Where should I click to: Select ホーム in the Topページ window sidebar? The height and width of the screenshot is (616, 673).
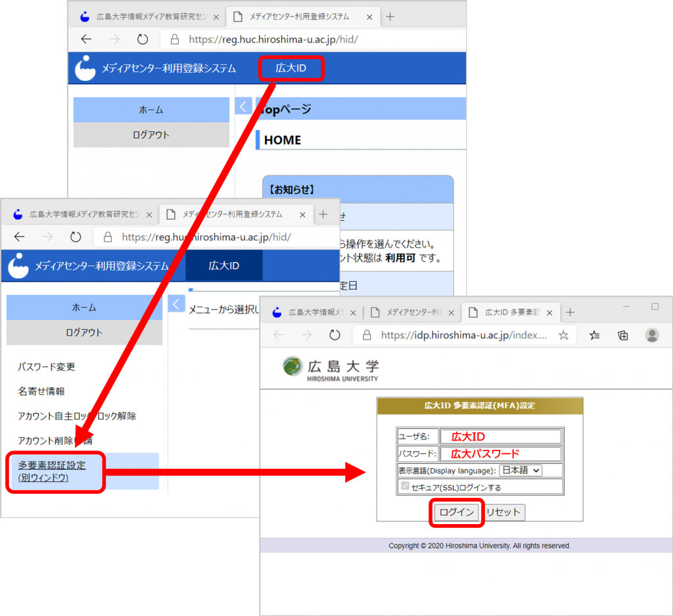(x=151, y=110)
